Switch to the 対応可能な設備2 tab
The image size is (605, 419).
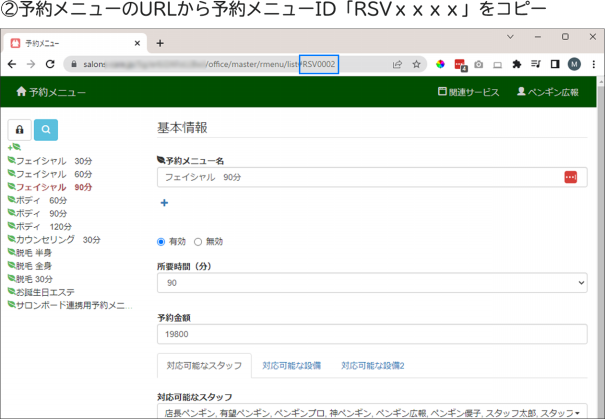tap(372, 366)
